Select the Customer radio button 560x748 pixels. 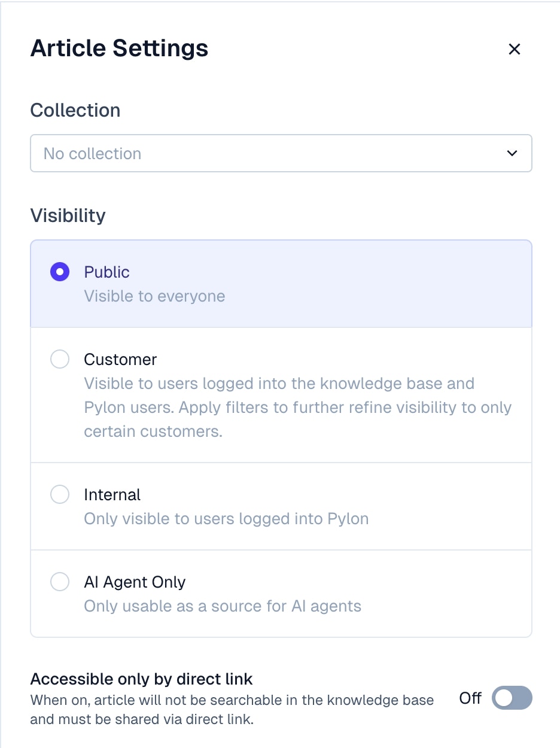click(60, 360)
